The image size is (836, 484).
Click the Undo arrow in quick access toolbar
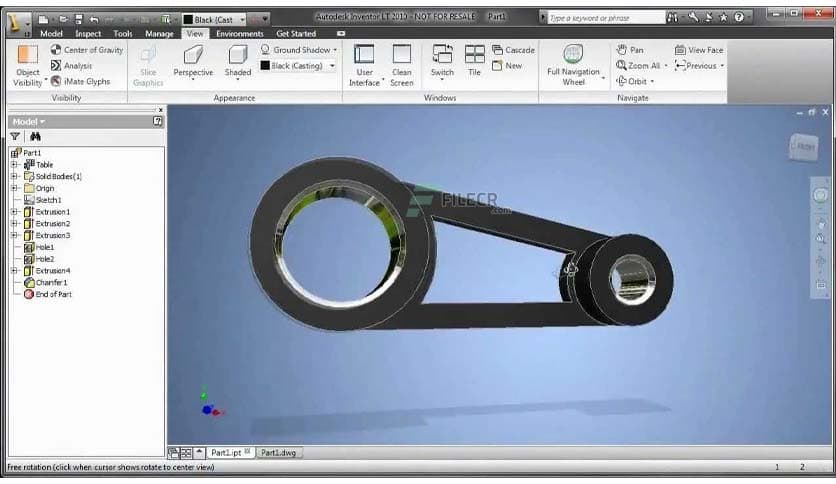pos(94,19)
